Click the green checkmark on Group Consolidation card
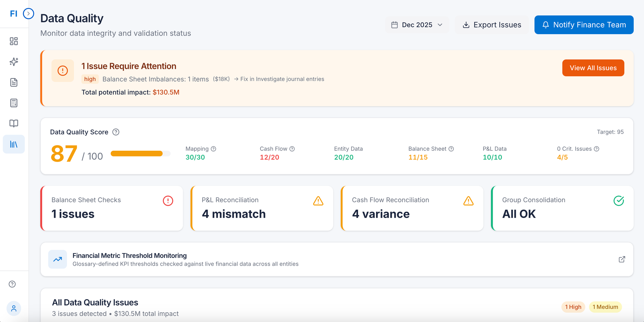This screenshot has height=322, width=644. pos(619,201)
